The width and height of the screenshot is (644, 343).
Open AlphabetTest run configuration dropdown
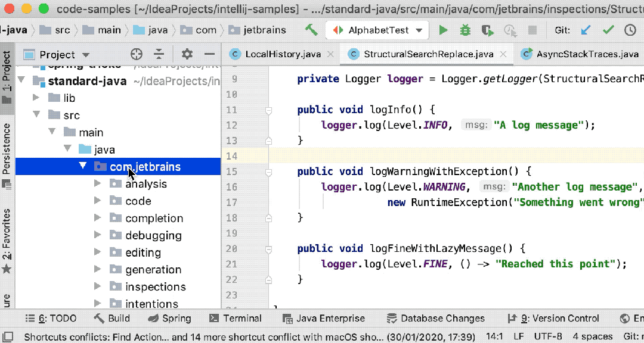419,30
